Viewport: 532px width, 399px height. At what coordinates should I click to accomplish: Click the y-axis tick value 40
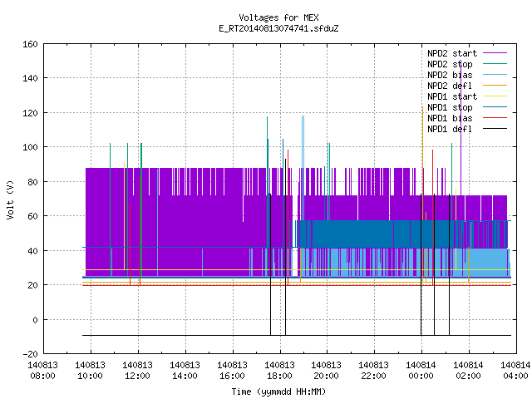point(32,251)
